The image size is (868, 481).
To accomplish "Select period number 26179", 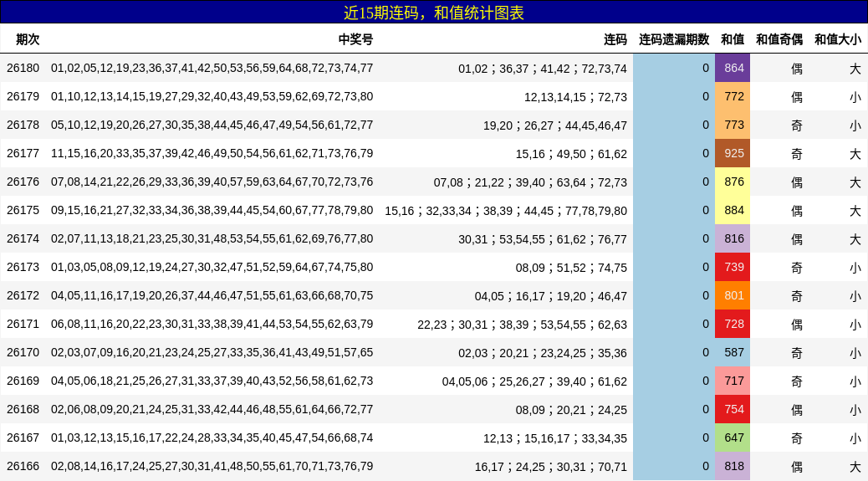I will pyautogui.click(x=23, y=96).
